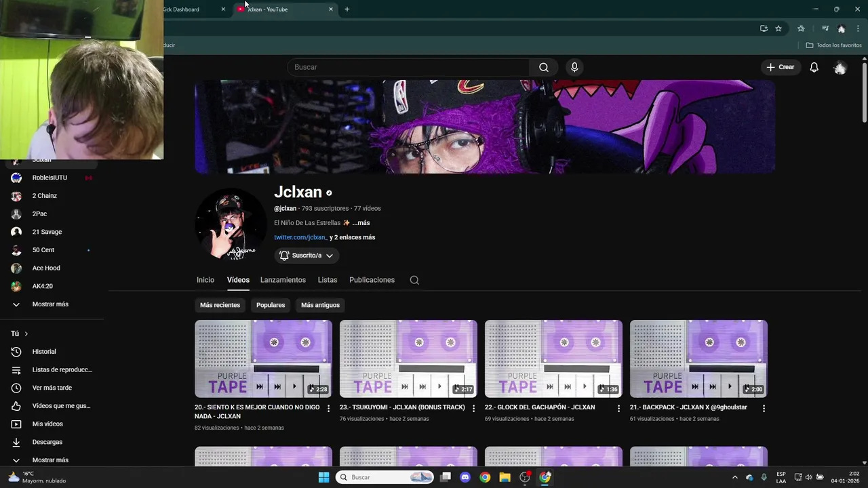Click title 21.- BACKPACK - JCLXAN X @9ghoulstar
This screenshot has height=488, width=868.
pyautogui.click(x=688, y=407)
